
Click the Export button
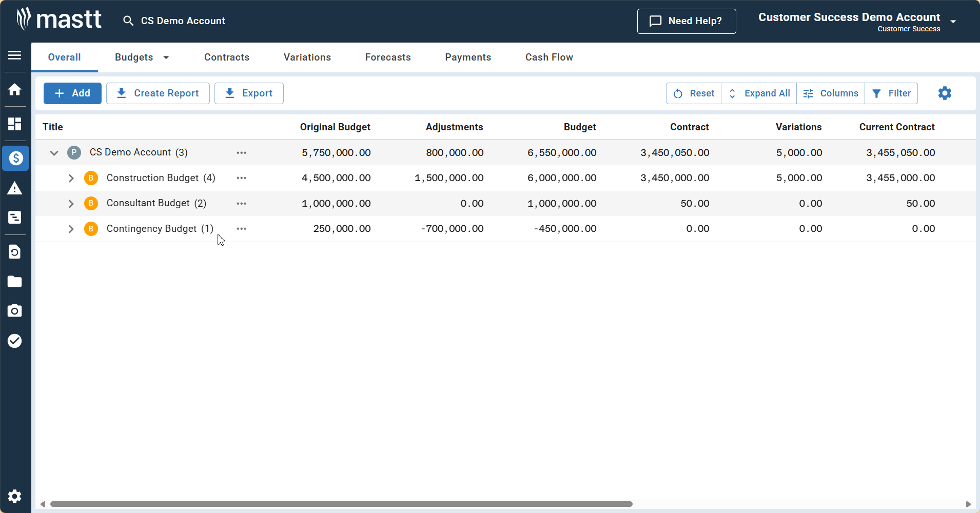[x=249, y=93]
